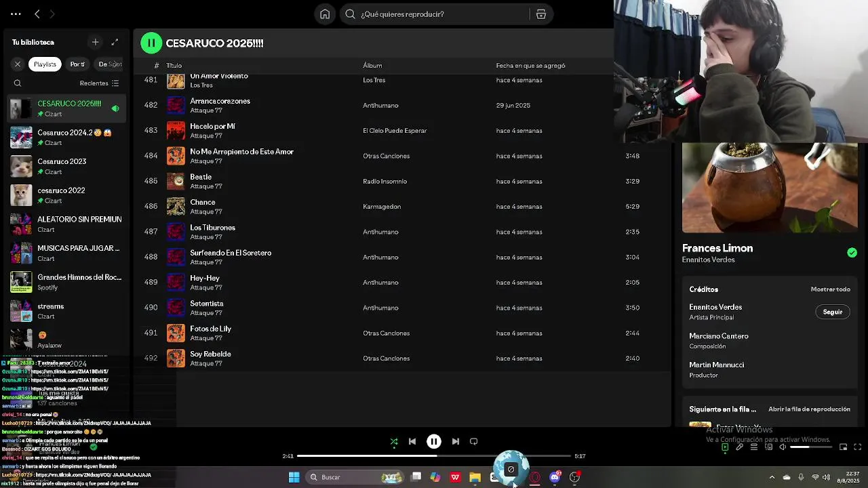Open the 'El Cielo Puede Esperar' album link
This screenshot has height=488, width=868.
click(395, 131)
